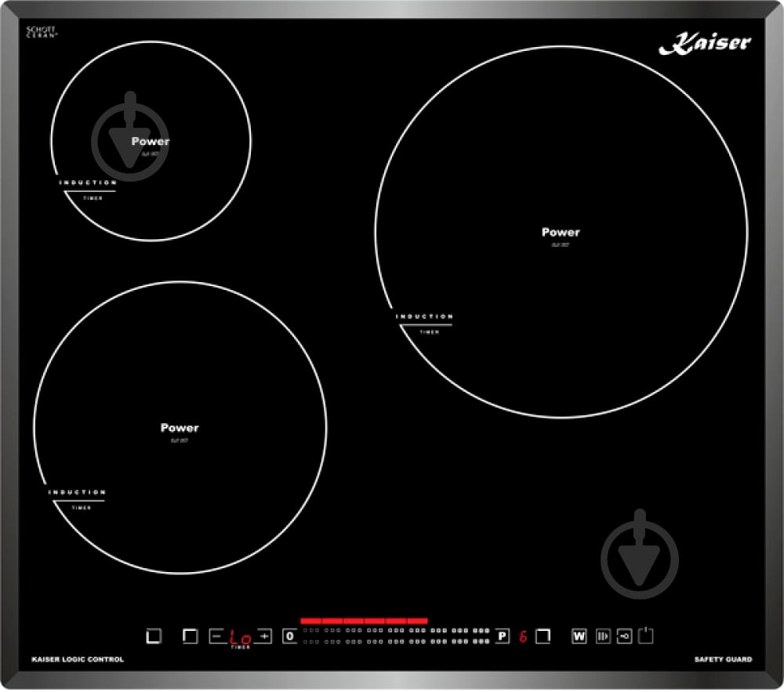784x692 pixels.
Task: Decrease timer with the minus key
Action: click(x=216, y=636)
